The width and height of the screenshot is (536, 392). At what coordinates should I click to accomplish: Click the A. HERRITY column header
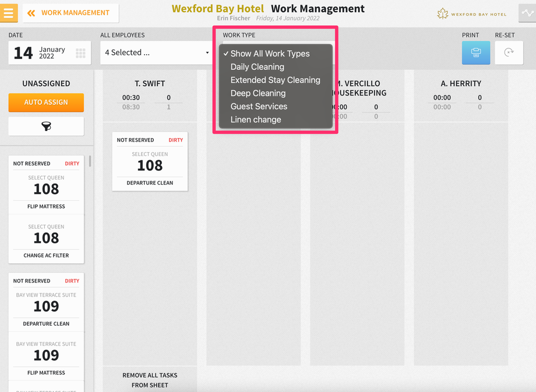point(461,83)
